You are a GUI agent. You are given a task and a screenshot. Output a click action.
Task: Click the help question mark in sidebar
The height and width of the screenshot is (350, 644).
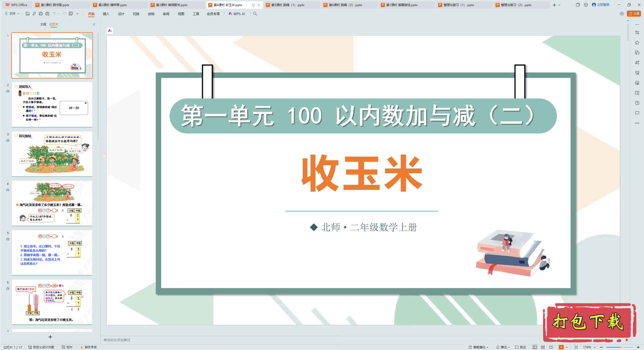tap(637, 103)
